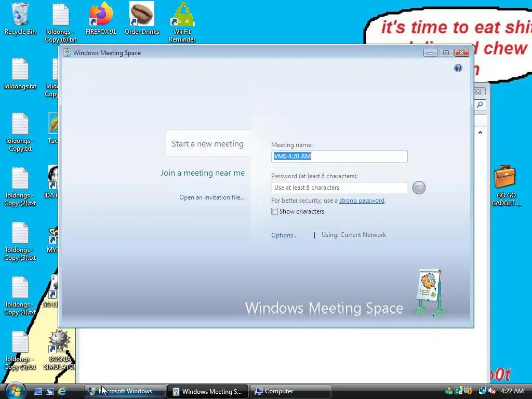The width and height of the screenshot is (532, 399).
Task: Open the Options... link
Action: (x=284, y=235)
